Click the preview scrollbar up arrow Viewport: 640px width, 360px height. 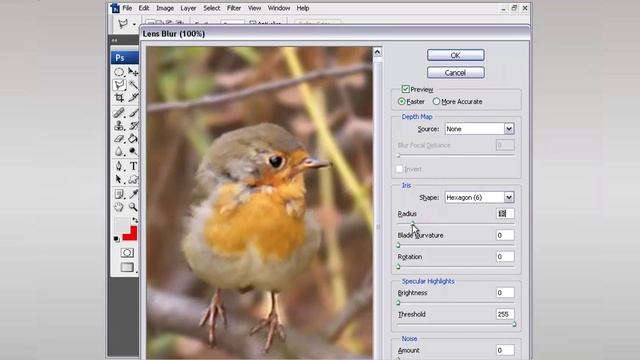(377, 52)
